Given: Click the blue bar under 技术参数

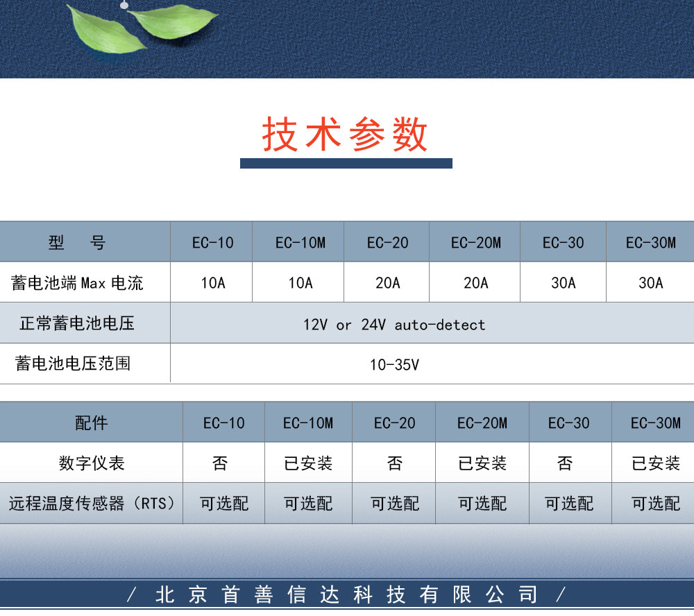Looking at the screenshot, I should [346, 163].
